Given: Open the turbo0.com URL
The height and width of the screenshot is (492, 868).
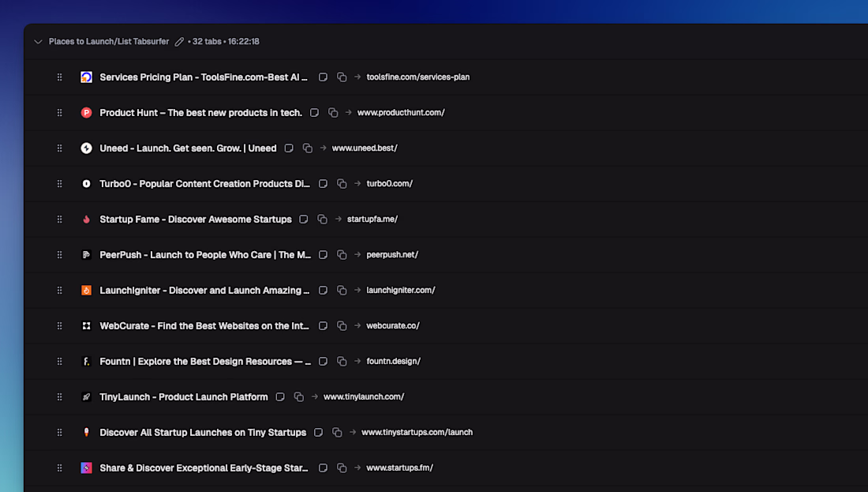Looking at the screenshot, I should [x=389, y=184].
